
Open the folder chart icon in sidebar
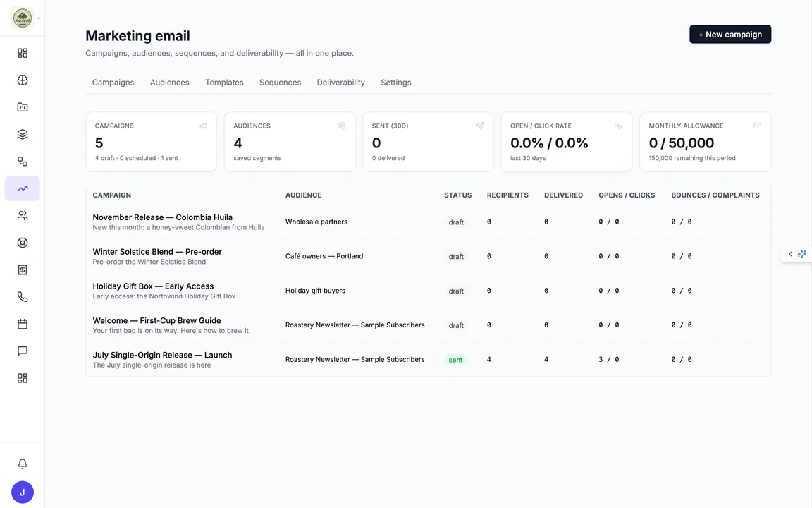[23, 107]
